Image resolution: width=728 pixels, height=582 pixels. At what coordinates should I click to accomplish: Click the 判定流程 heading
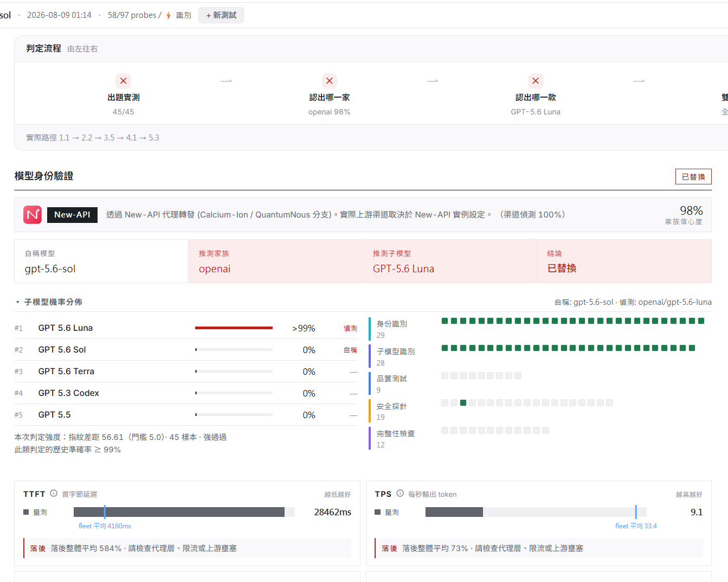pyautogui.click(x=43, y=48)
